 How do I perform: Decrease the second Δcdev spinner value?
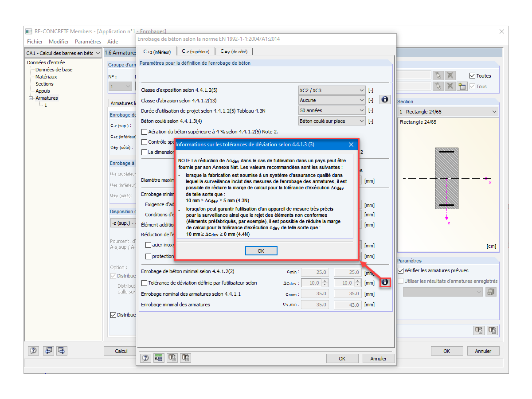358,285
